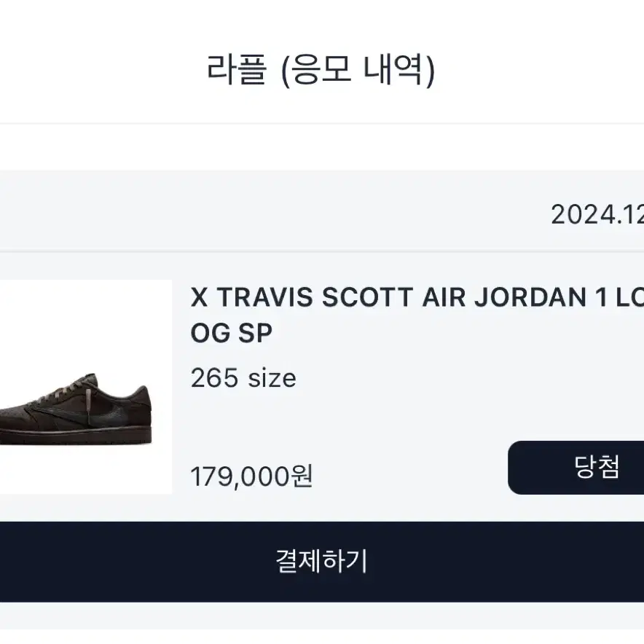Viewport: 644px width, 644px height.
Task: Click the 라플 (응모 내역) page heading
Action: coord(321,70)
